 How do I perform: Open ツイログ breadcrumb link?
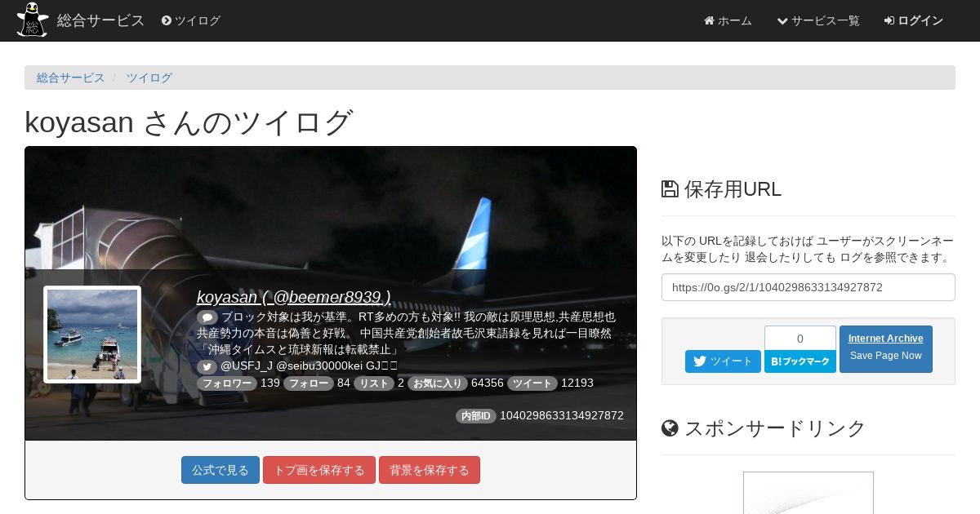pos(149,78)
